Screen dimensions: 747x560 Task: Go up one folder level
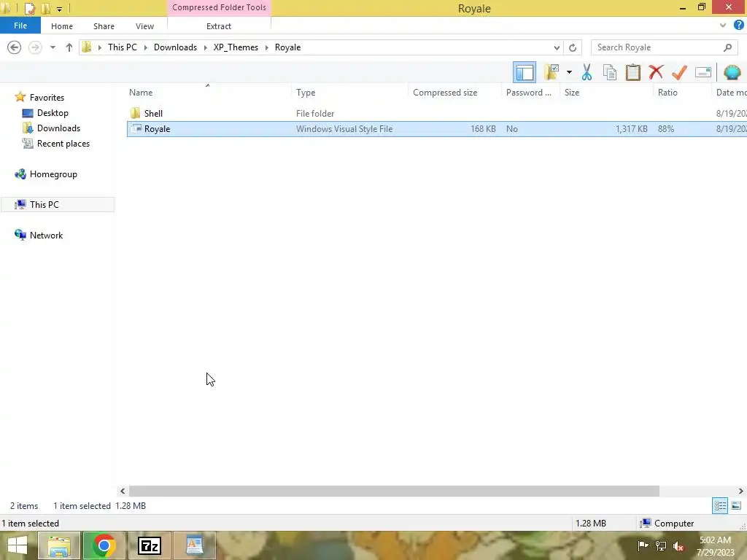pyautogui.click(x=69, y=47)
